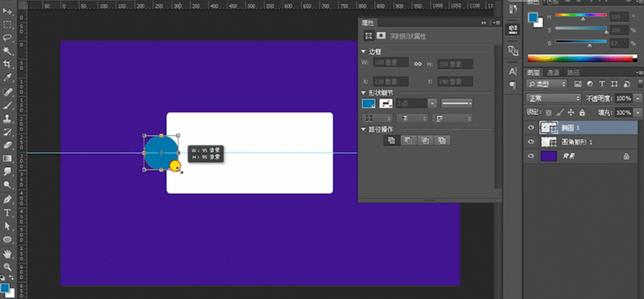Screen dimensions: 644x299
Task: Toggle smart object layer filter
Action: tap(627, 84)
